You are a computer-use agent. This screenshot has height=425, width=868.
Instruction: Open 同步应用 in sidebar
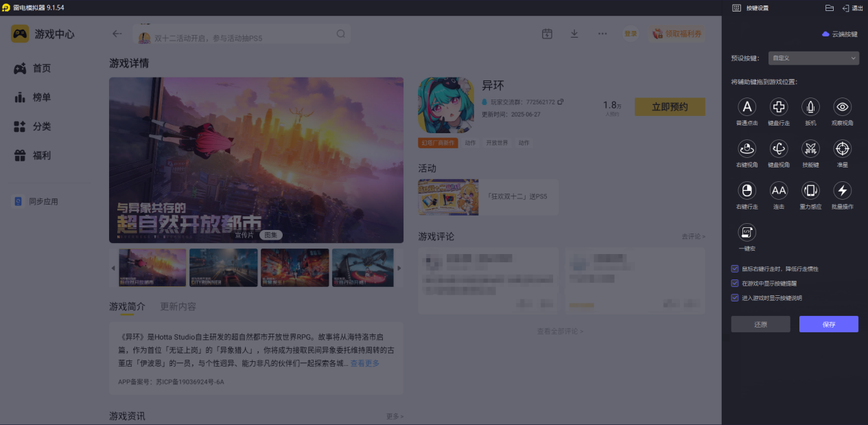(36, 202)
